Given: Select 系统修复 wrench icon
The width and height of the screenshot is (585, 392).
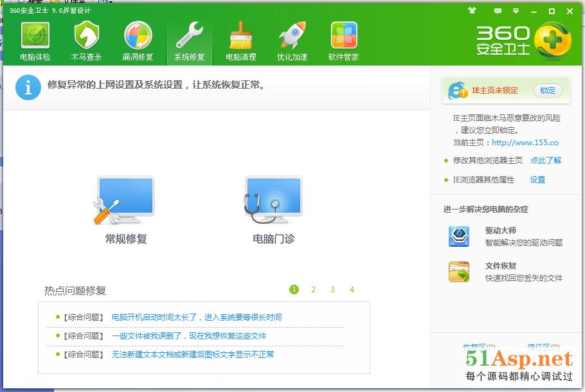Looking at the screenshot, I should coord(190,35).
